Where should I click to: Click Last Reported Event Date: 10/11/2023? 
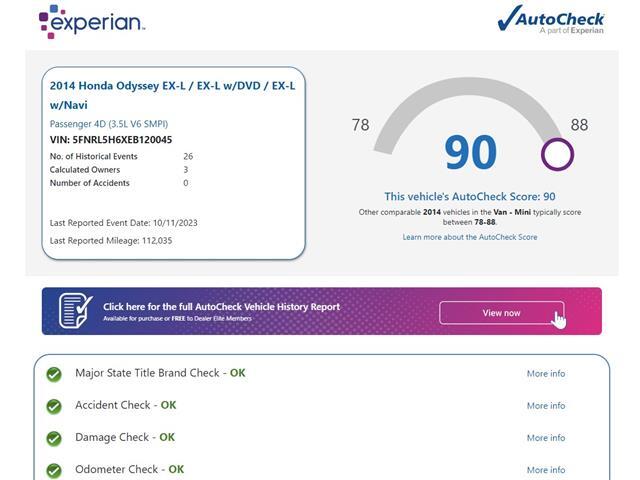(123, 223)
